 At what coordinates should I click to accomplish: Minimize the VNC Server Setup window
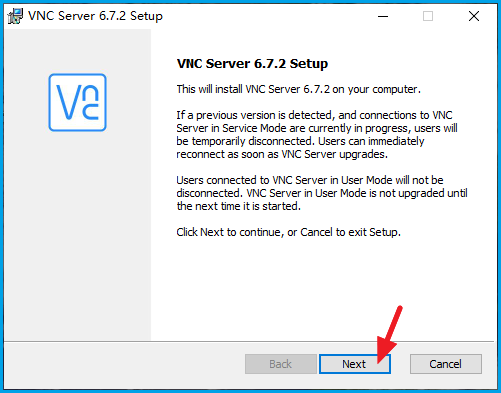(383, 16)
